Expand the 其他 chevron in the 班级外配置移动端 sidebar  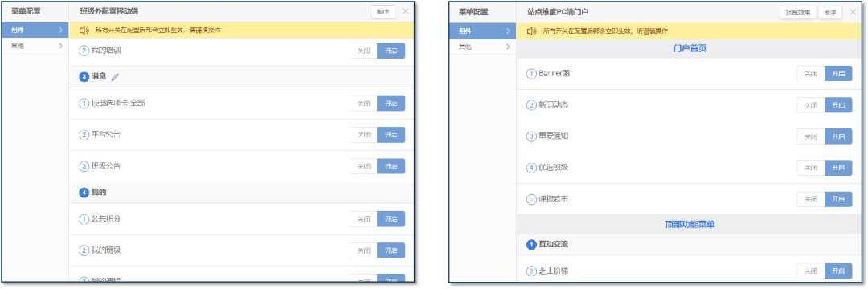tap(60, 47)
